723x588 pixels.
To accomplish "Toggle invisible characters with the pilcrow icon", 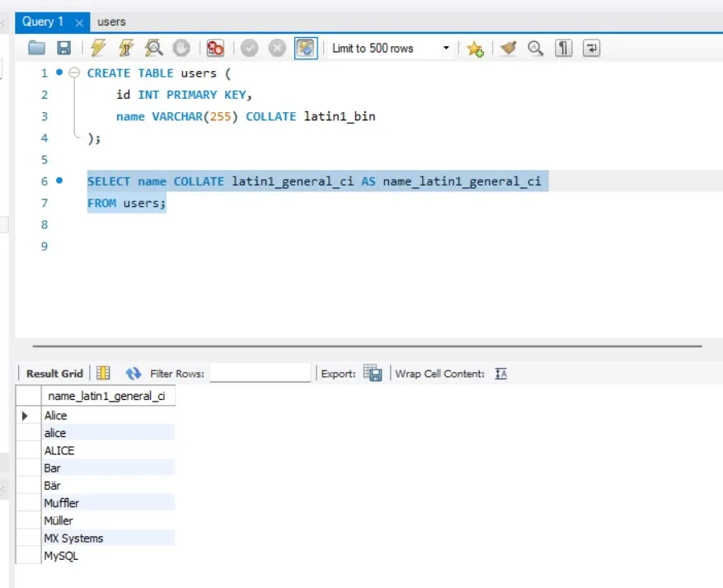I will [563, 48].
